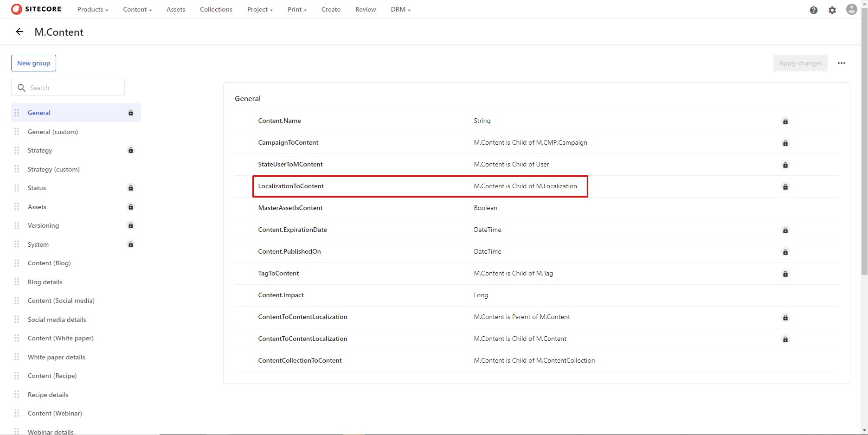
Task: Click drag handle beside Blog details
Action: (x=17, y=282)
